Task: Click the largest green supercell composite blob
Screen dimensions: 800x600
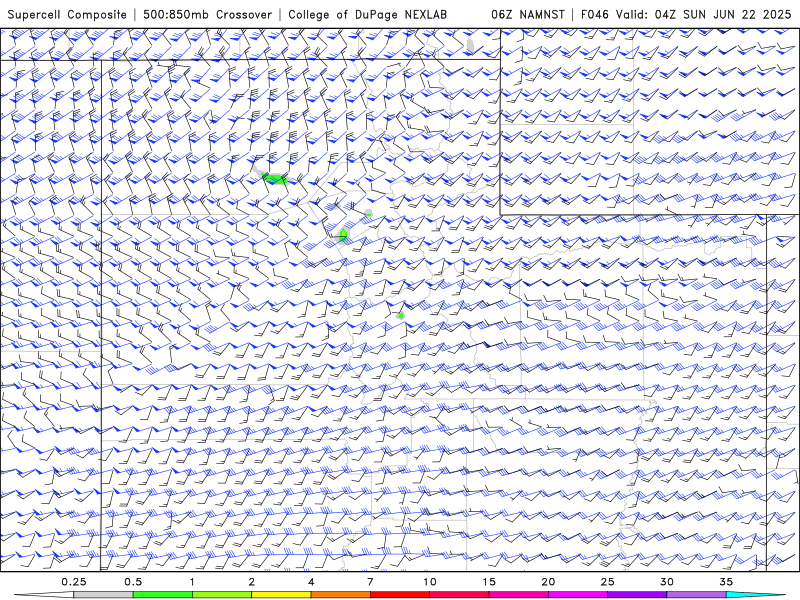Action: coord(274,179)
